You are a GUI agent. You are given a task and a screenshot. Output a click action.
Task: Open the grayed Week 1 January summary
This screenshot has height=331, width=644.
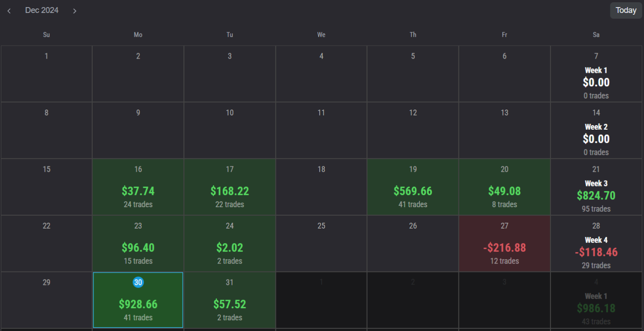[596, 300]
